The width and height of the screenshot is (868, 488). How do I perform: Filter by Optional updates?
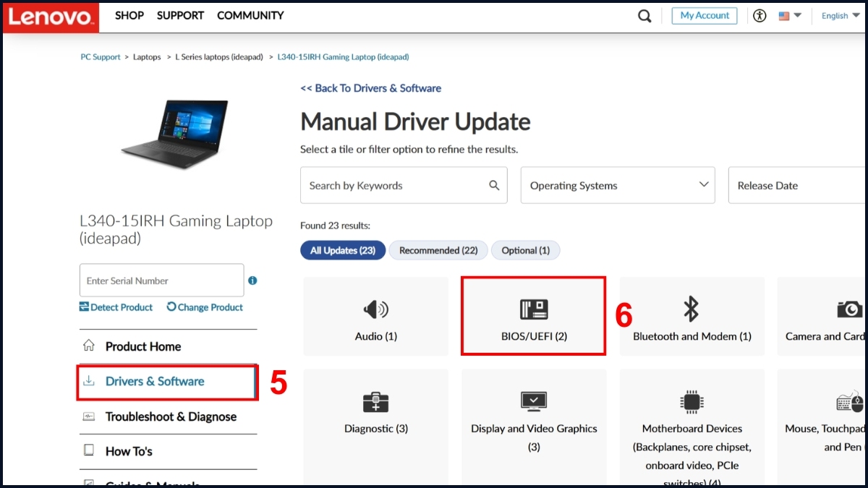[525, 250]
